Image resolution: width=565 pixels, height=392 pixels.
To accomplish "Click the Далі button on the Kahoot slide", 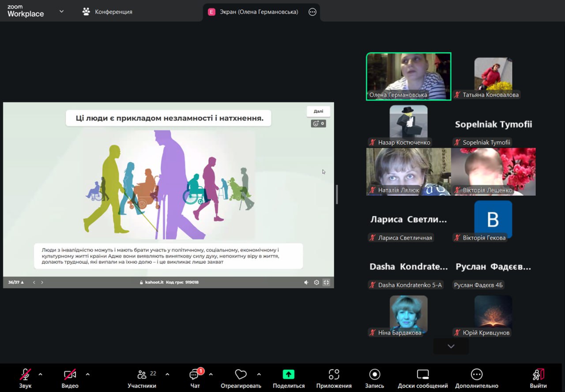I will 318,112.
